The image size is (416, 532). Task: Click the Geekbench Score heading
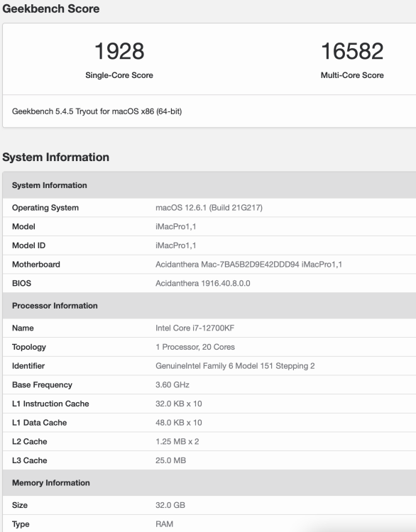tap(51, 9)
